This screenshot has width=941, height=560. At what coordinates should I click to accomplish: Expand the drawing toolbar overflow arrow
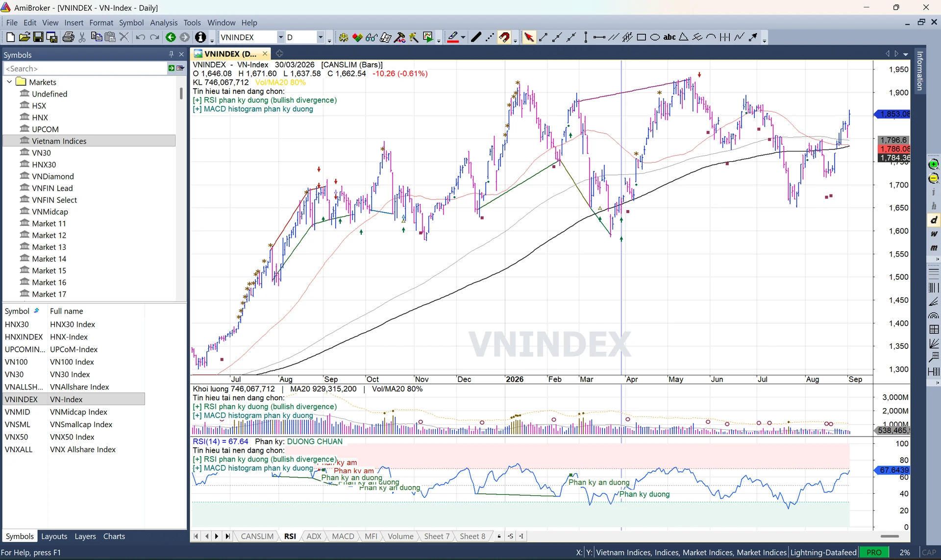(764, 41)
